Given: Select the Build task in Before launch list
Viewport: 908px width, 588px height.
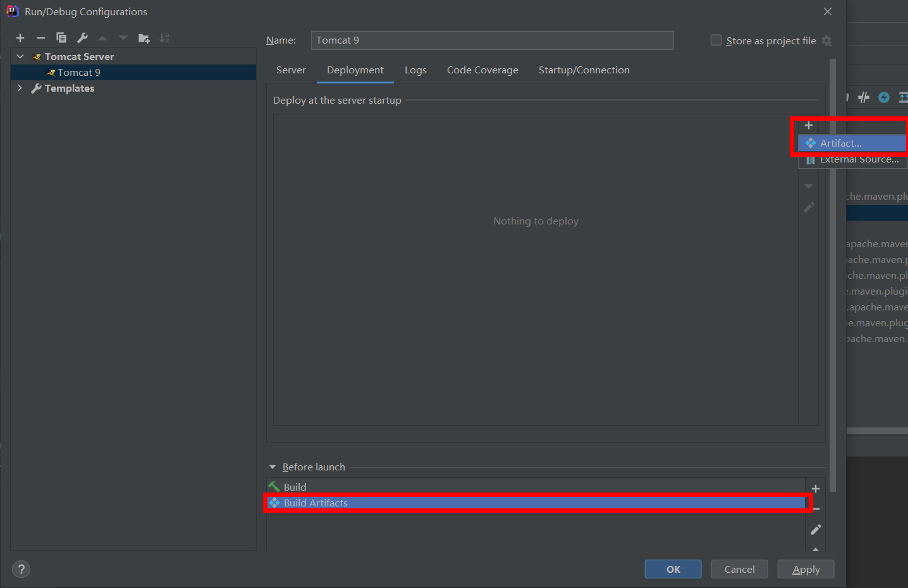Looking at the screenshot, I should click(536, 487).
